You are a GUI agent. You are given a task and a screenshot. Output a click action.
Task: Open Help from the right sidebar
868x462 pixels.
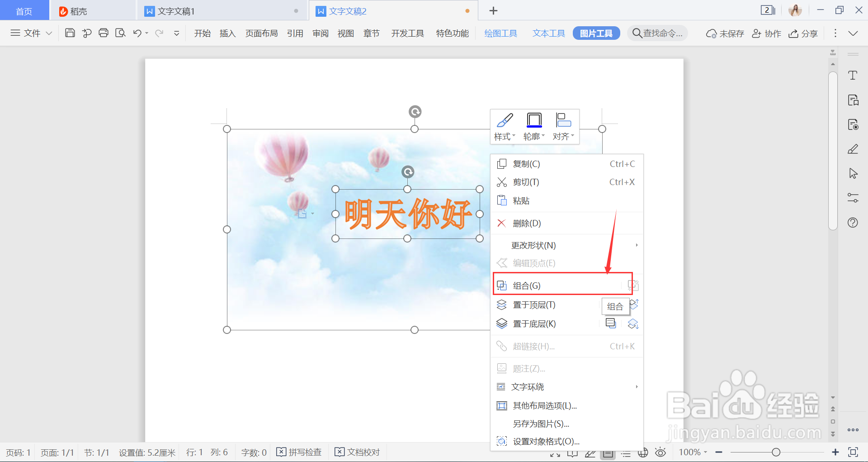coord(853,222)
